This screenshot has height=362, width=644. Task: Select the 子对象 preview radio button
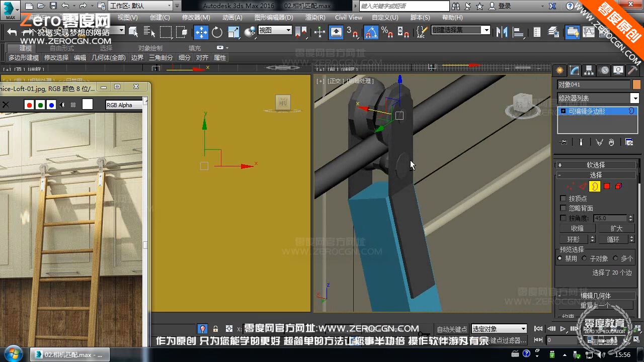tap(584, 258)
